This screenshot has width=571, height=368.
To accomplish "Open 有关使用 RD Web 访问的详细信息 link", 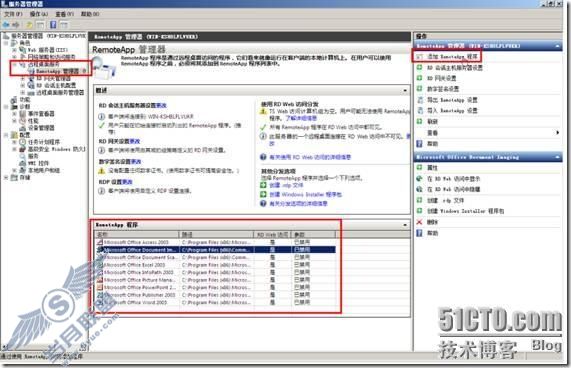I will click(x=310, y=157).
